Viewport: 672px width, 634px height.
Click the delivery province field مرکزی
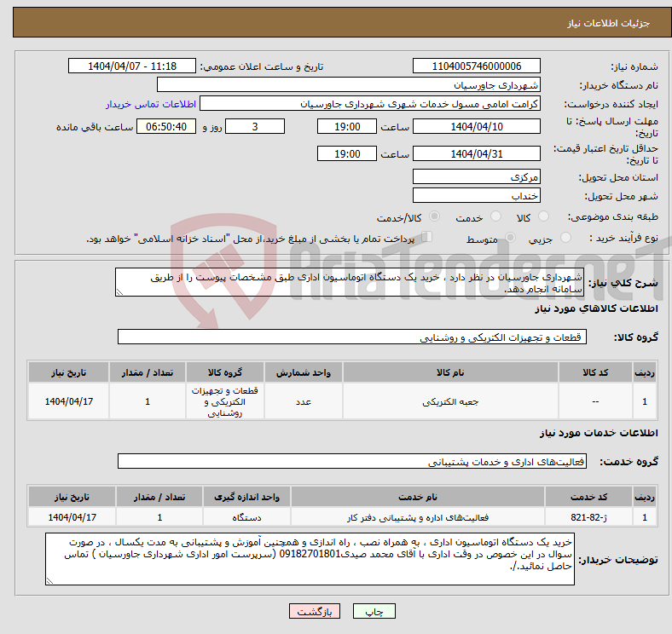pos(477,176)
